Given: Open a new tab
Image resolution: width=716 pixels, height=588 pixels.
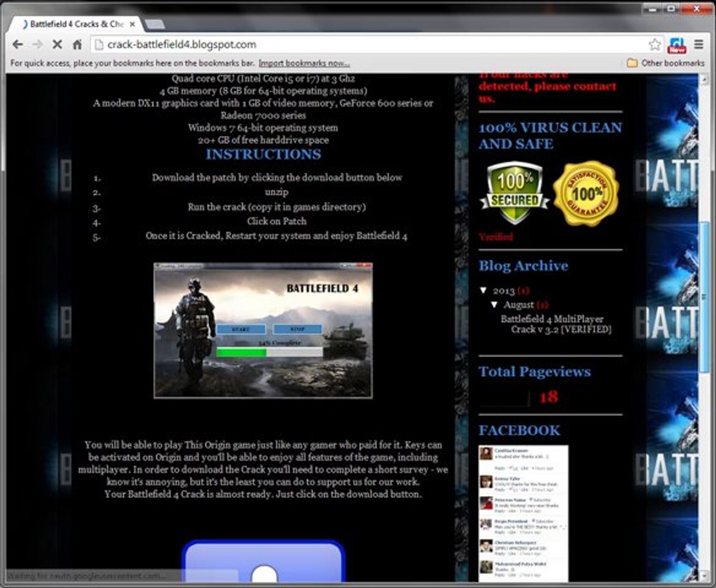Looking at the screenshot, I should tap(155, 24).
